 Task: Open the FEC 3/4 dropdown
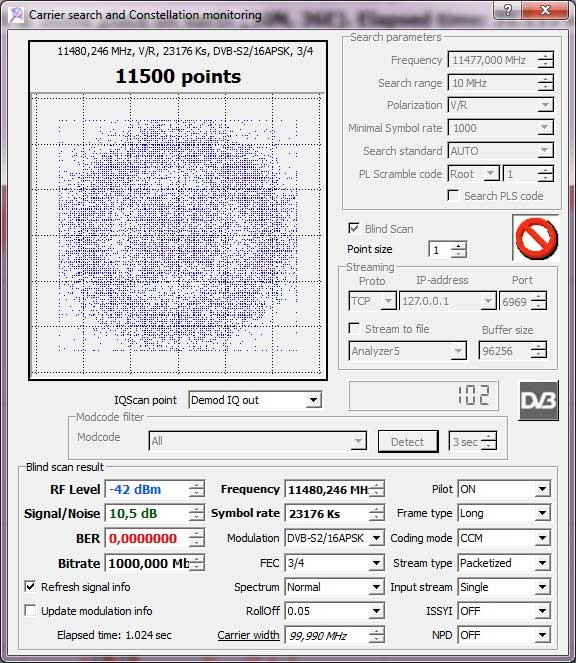click(x=376, y=563)
